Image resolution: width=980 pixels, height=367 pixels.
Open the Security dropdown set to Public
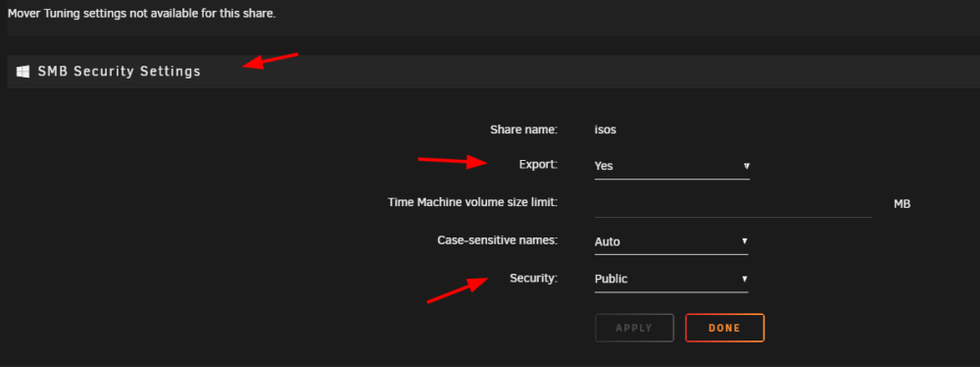(671, 280)
